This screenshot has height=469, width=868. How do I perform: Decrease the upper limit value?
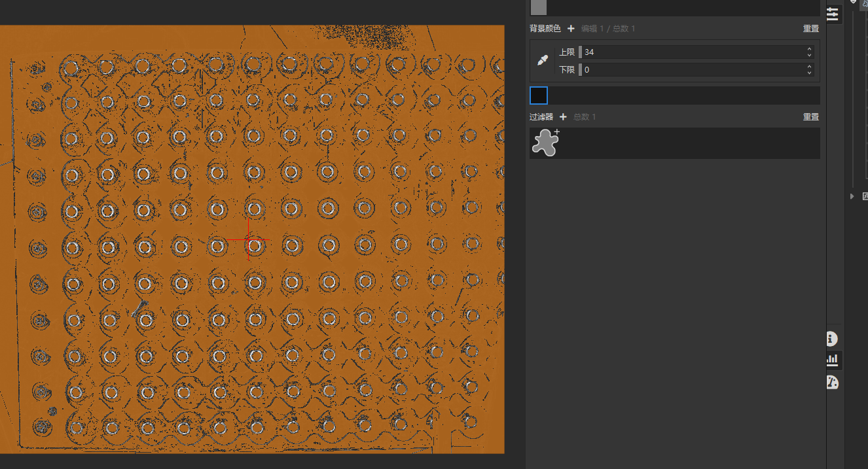pyautogui.click(x=809, y=55)
